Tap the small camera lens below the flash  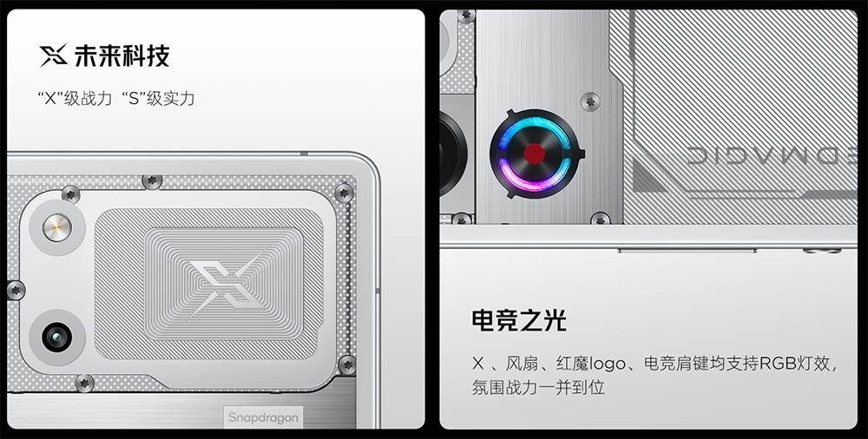pos(56,337)
